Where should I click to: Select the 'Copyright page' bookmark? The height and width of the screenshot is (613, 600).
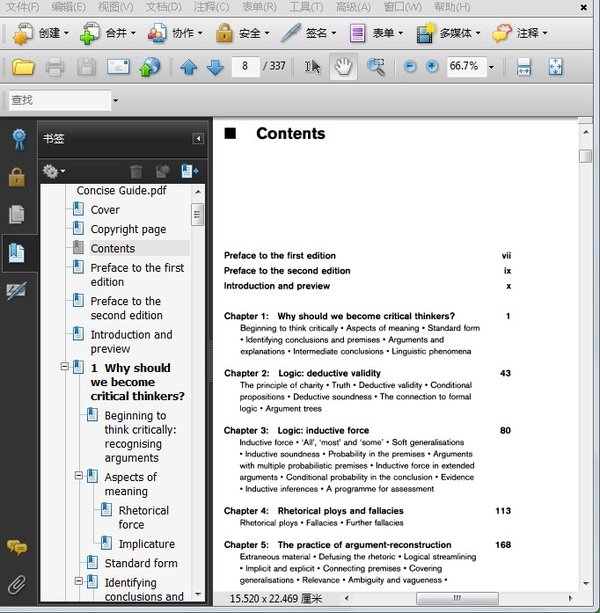pos(128,229)
